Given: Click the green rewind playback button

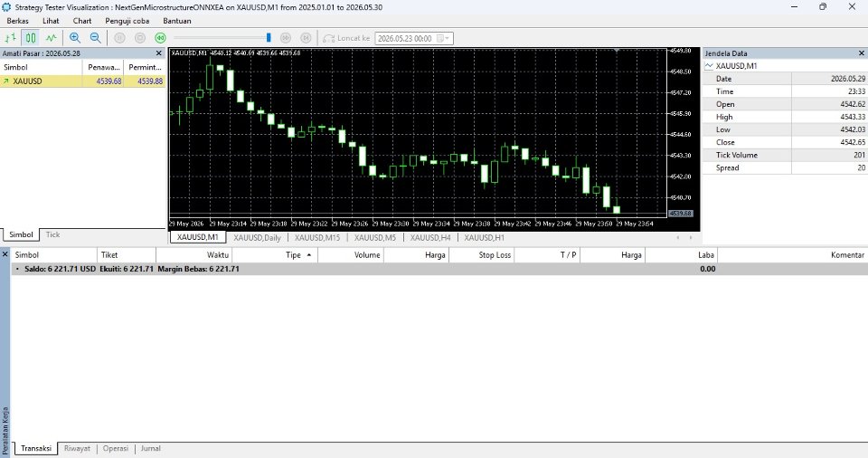Looking at the screenshot, I should pyautogui.click(x=160, y=38).
